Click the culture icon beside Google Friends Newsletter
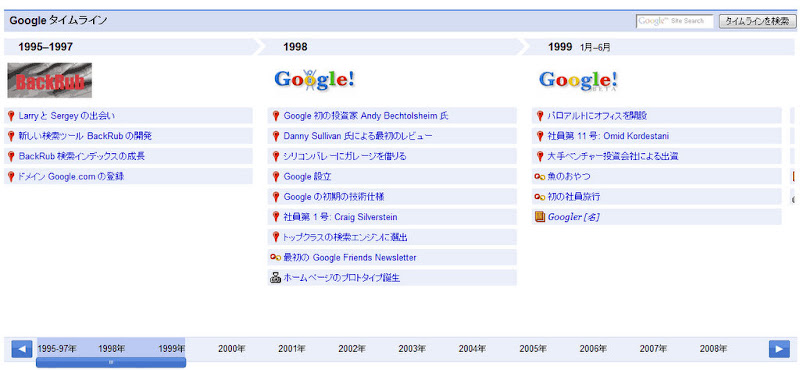This screenshot has height=370, width=800. pos(276,258)
